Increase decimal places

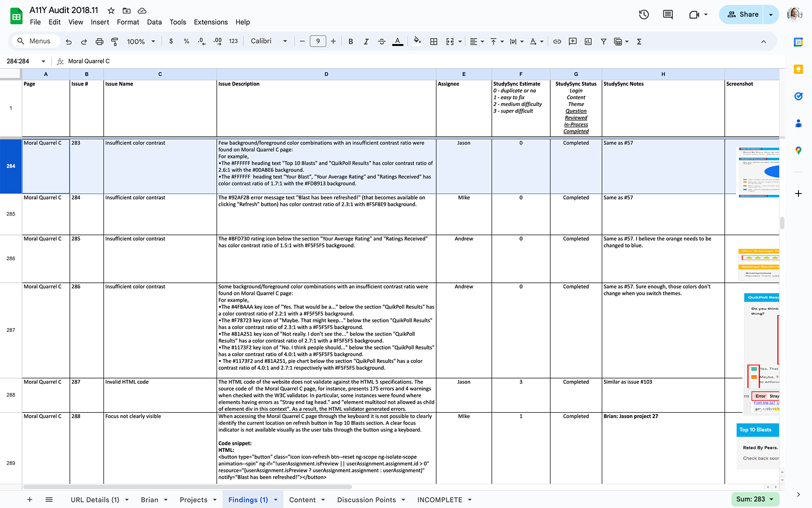click(217, 42)
